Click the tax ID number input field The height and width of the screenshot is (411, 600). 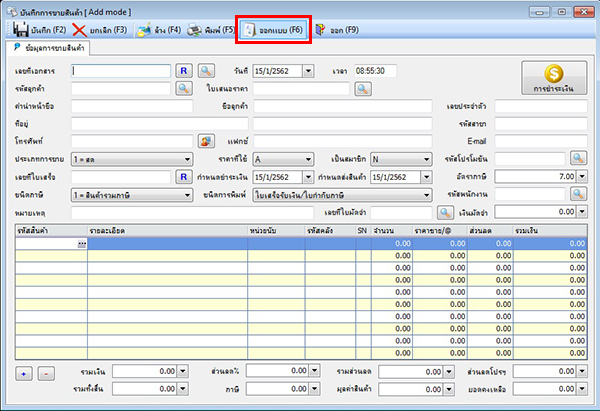pos(541,106)
